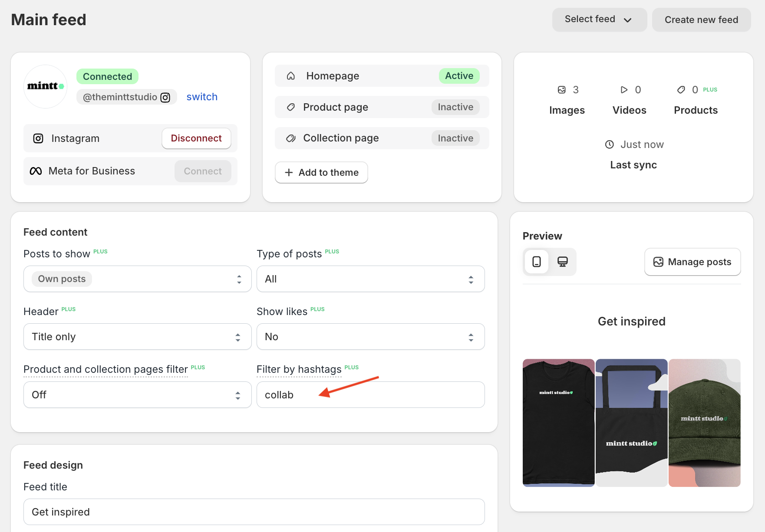Image resolution: width=765 pixels, height=532 pixels.
Task: Click the Manage posts image icon
Action: click(x=658, y=262)
